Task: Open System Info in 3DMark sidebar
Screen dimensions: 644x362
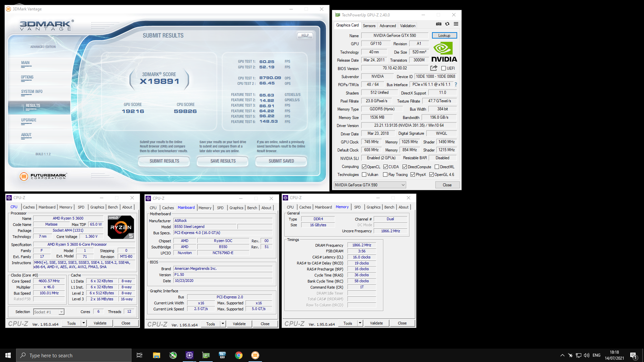Action: click(x=32, y=92)
